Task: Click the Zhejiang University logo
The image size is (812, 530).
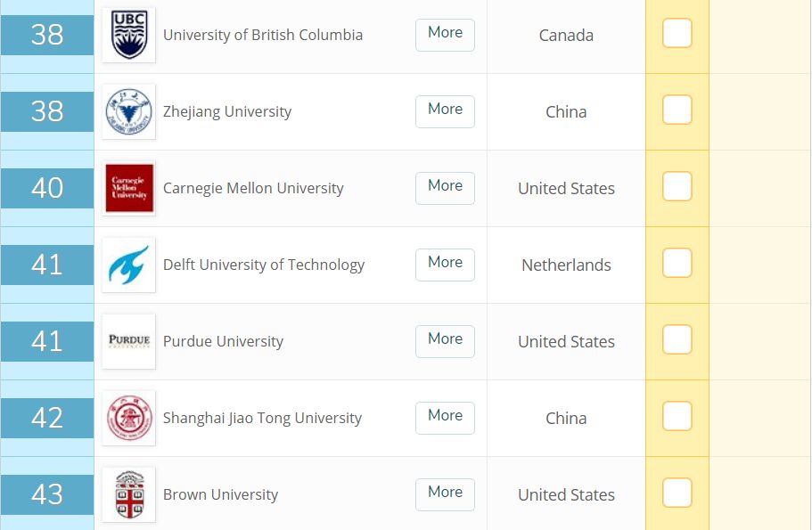Action: pyautogui.click(x=128, y=111)
